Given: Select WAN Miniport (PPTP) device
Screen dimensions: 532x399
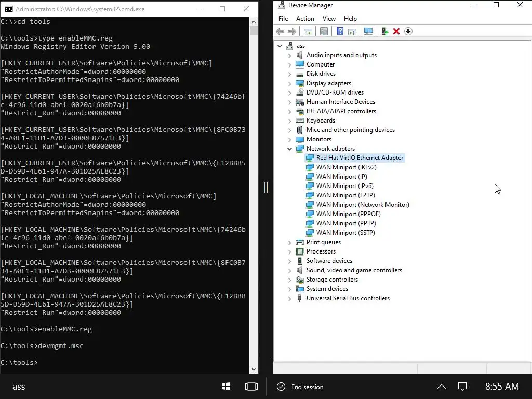Looking at the screenshot, I should (x=346, y=223).
